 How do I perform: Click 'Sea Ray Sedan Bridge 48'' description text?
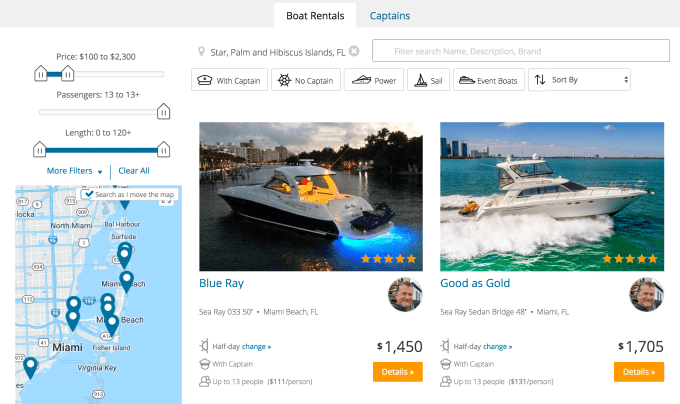tap(484, 312)
